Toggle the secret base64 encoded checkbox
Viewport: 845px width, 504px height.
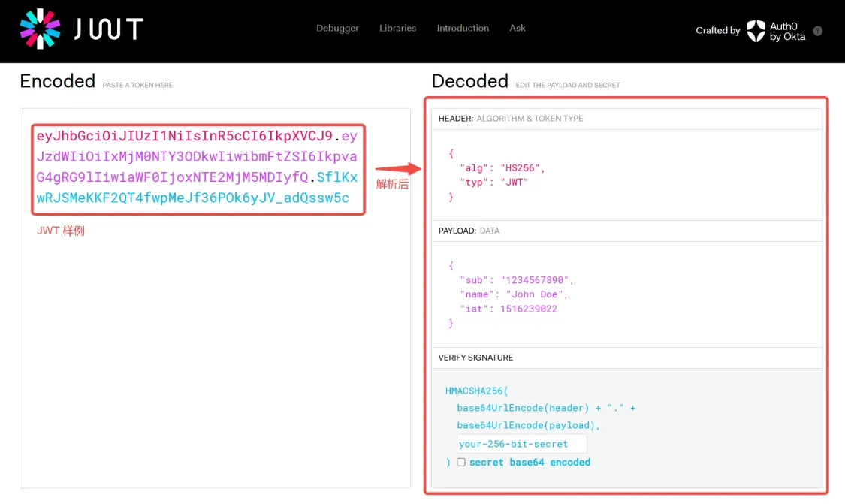point(461,463)
